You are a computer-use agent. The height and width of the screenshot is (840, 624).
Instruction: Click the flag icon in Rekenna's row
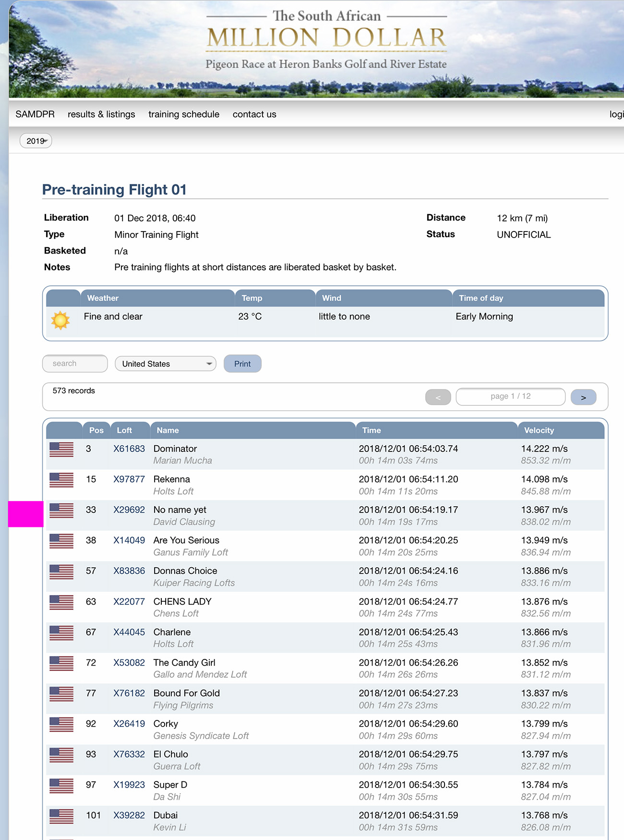[61, 480]
